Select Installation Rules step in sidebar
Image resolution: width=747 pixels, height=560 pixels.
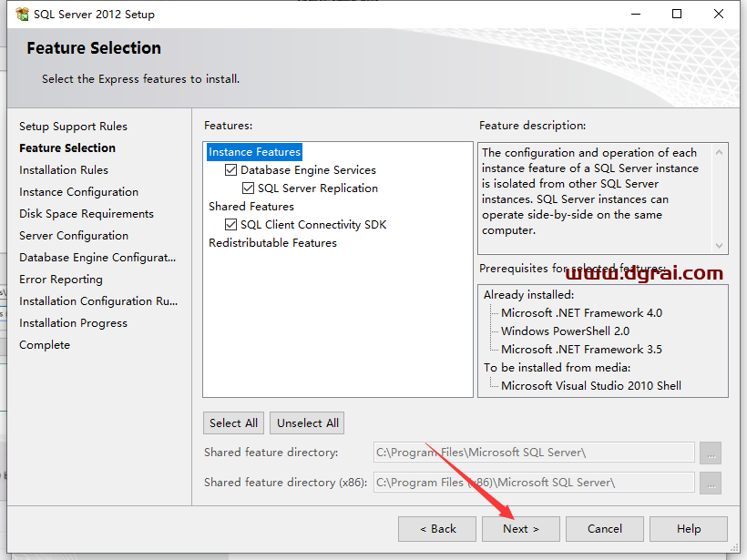click(64, 170)
